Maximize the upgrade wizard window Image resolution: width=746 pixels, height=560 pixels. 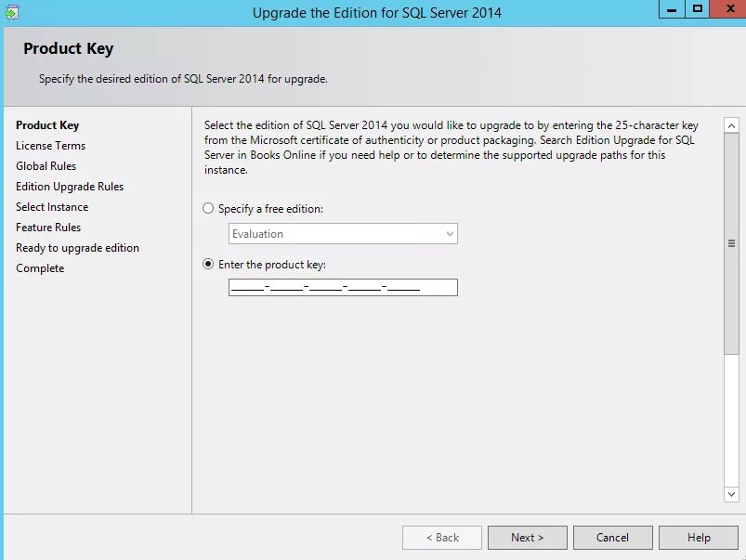(698, 9)
